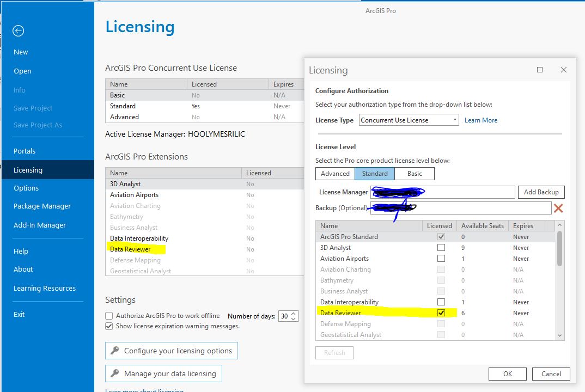Uncheck the Data Reviewer license checkbox
585x392 pixels.
coord(440,313)
